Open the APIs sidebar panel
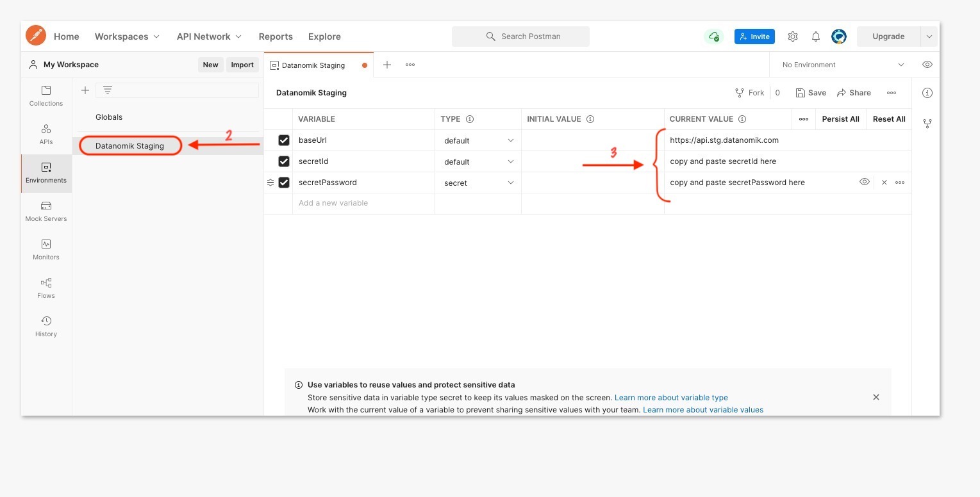 (46, 134)
